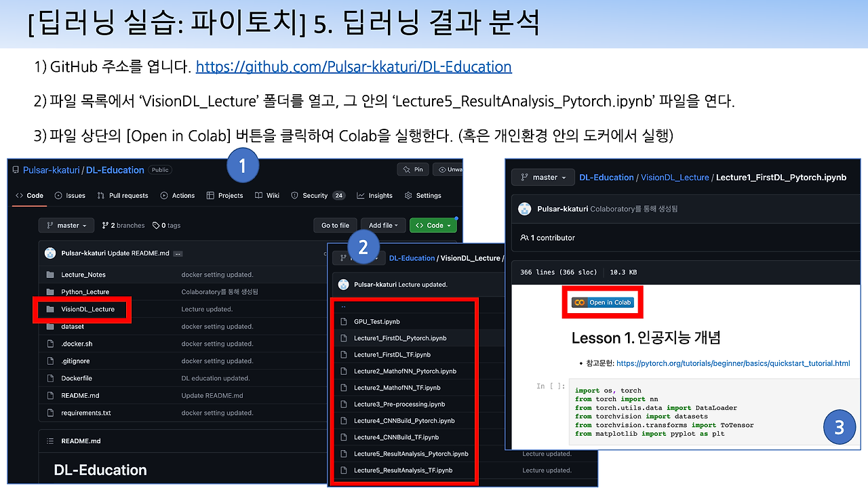Viewport: 868px width, 488px height.
Task: Open the Add file dropdown
Action: (382, 225)
